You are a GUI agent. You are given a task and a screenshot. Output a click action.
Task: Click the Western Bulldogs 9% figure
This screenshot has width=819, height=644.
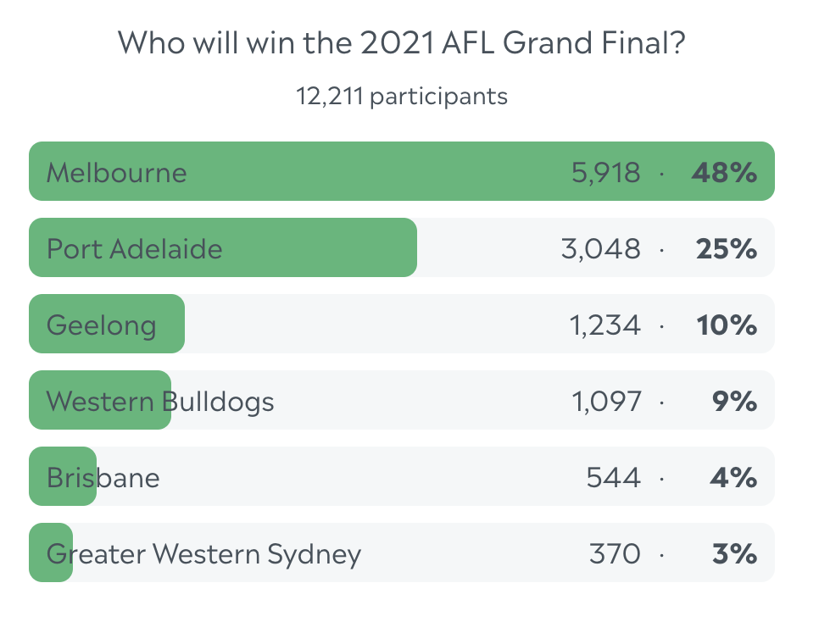[734, 402]
